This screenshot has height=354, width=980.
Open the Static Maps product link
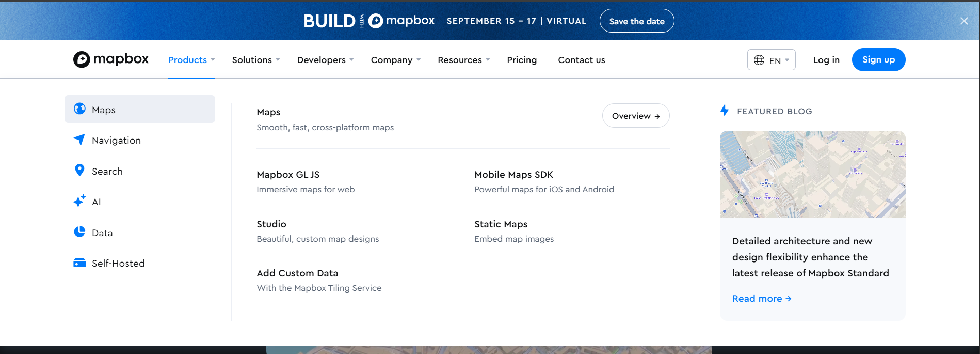click(x=501, y=224)
